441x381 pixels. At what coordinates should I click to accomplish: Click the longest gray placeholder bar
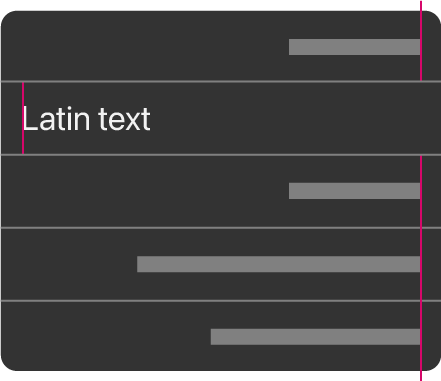click(278, 264)
